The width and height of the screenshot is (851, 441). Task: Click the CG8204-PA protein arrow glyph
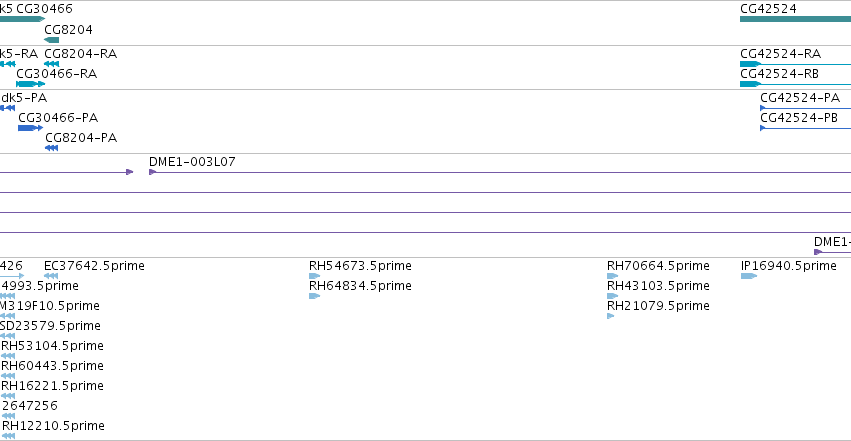point(52,148)
